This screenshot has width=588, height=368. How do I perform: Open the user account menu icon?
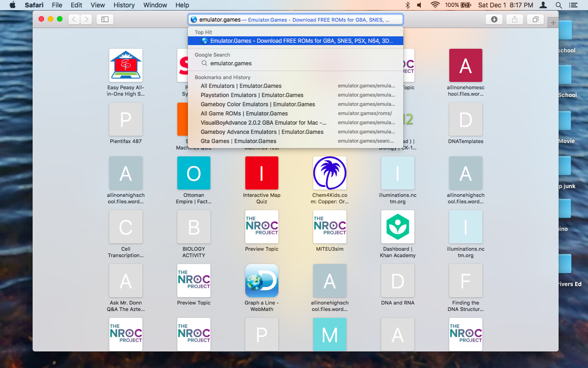(543, 5)
